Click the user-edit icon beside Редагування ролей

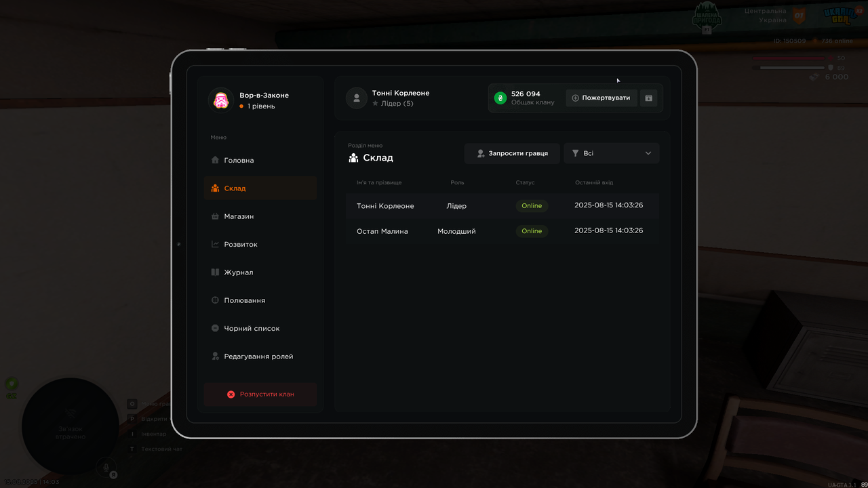(x=215, y=357)
